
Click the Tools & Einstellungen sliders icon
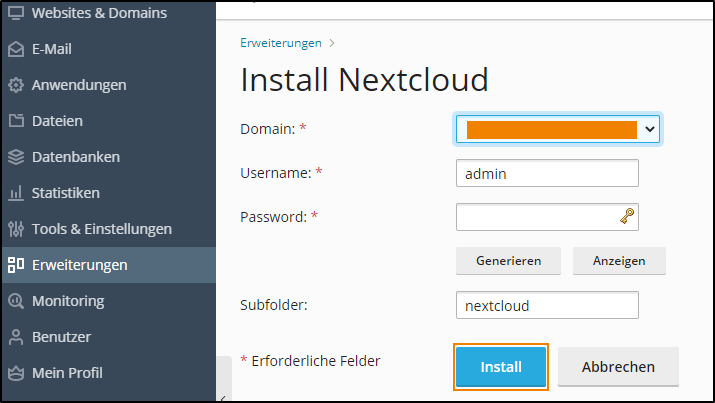point(15,229)
